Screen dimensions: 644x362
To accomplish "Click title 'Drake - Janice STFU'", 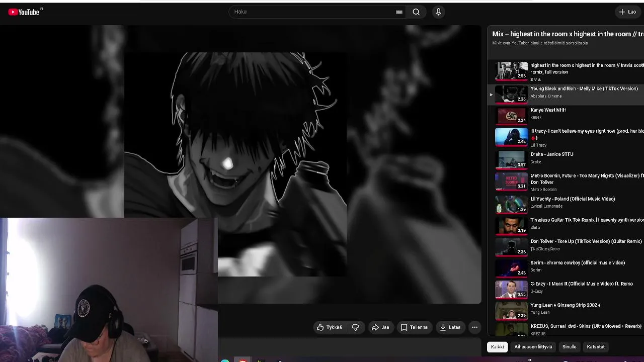I will tap(552, 154).
